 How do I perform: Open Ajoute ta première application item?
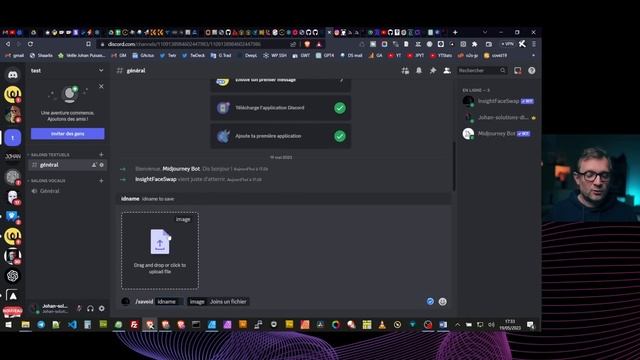click(280, 136)
